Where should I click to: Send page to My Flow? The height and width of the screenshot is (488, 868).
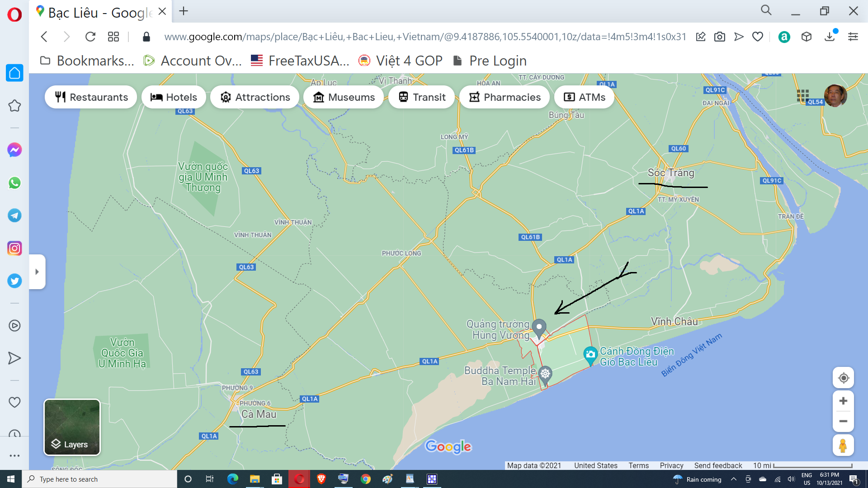point(739,37)
